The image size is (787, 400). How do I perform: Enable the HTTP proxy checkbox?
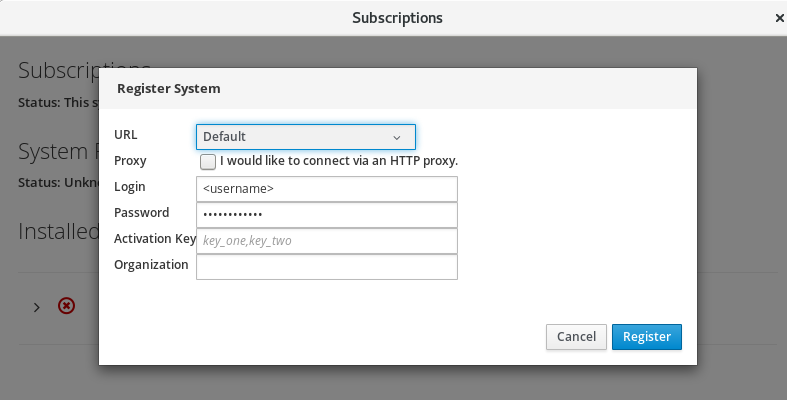208,161
